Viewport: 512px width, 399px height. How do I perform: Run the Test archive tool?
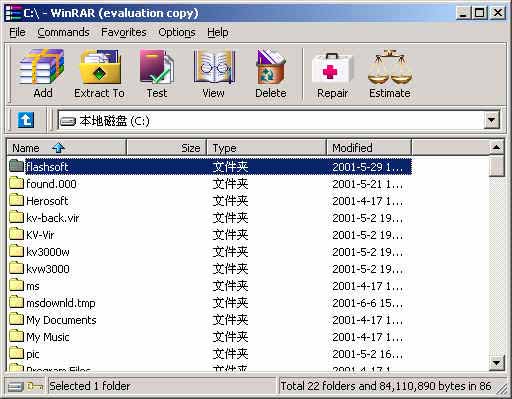pos(157,74)
